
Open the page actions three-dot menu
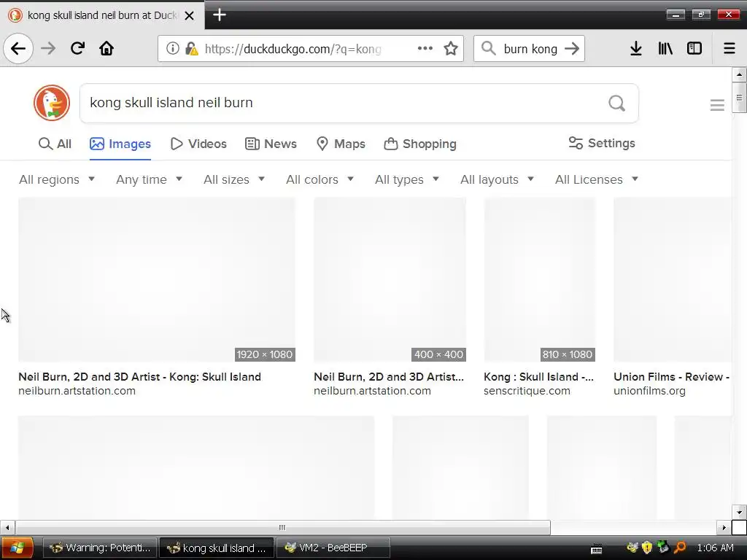point(425,48)
